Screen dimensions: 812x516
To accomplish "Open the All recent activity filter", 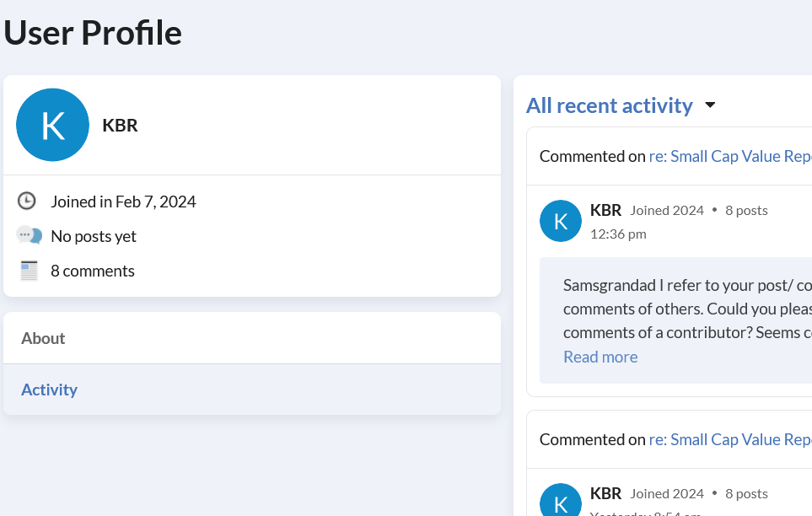I will [x=610, y=105].
